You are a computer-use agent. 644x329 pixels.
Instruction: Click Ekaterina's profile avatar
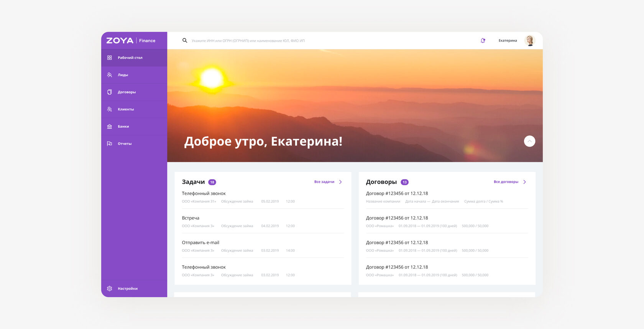click(530, 40)
